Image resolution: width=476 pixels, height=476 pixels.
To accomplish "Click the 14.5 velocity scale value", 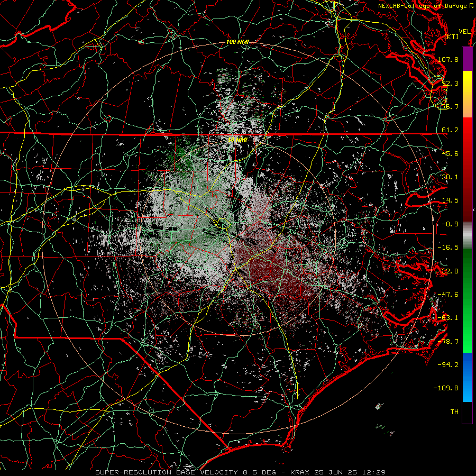I will 450,200.
